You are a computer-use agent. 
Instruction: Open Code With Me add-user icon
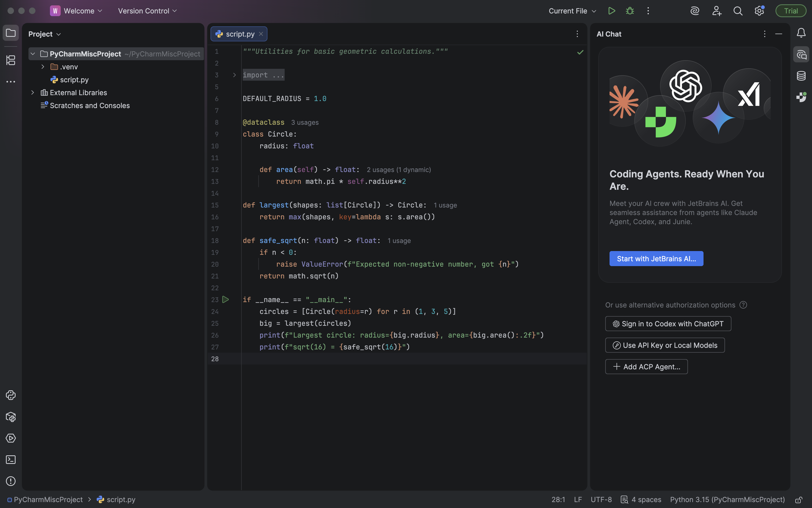(x=716, y=11)
